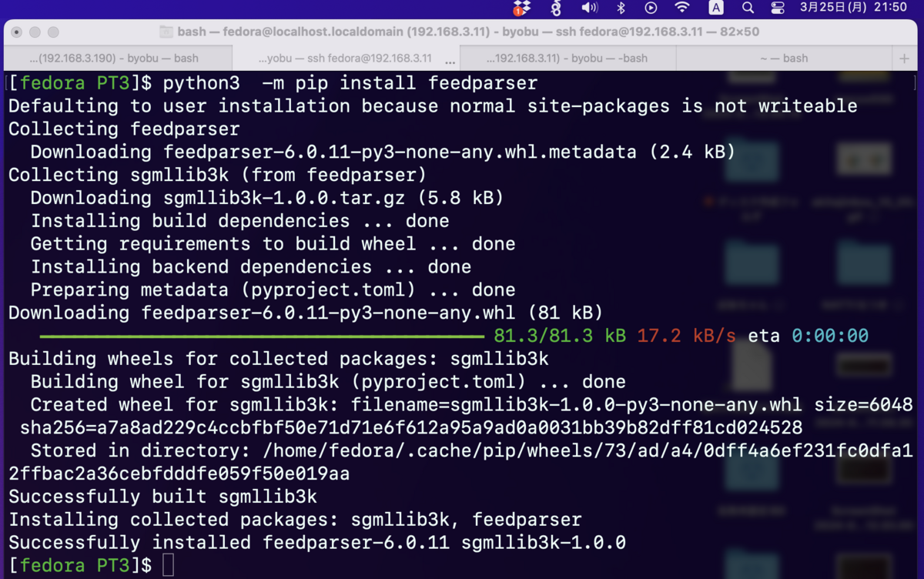The image size is (924, 579).
Task: Open the Now Playing circle-play icon
Action: 651,8
